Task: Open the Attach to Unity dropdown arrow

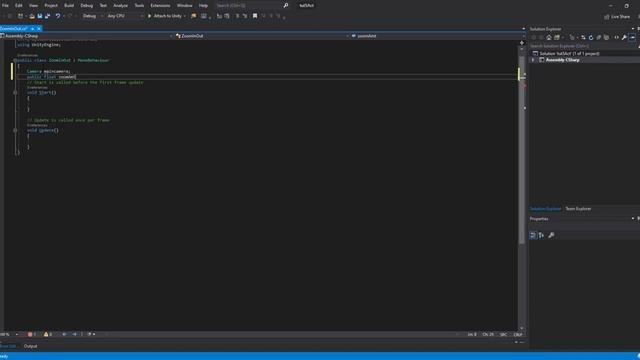Action: [185, 16]
